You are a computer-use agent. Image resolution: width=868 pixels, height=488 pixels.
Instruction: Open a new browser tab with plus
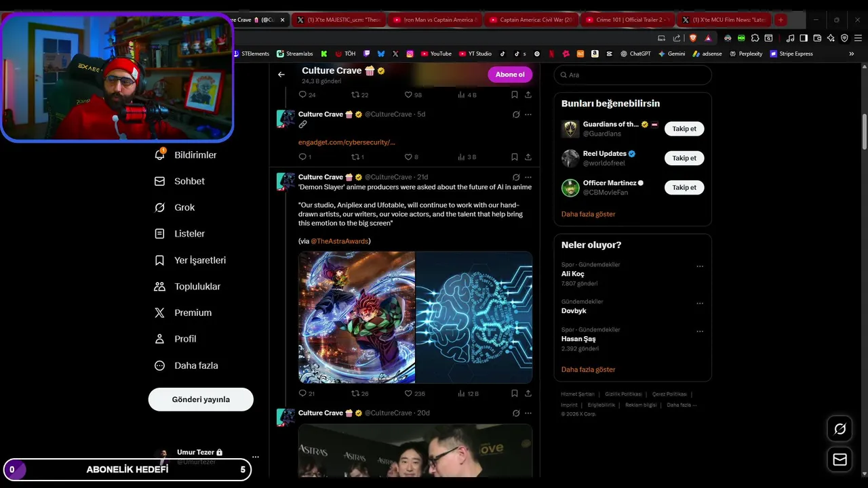tap(781, 20)
